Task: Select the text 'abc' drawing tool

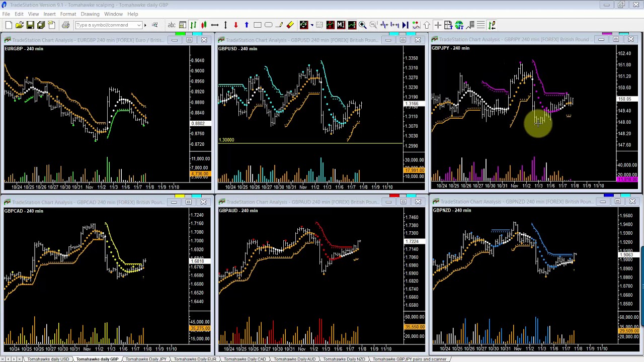Action: coord(172,25)
